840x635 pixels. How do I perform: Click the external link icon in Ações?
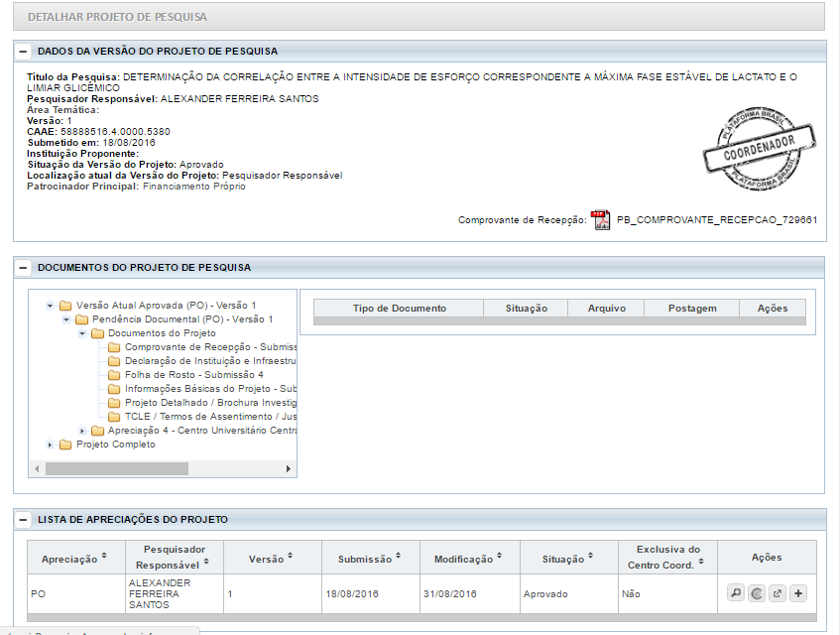click(x=778, y=593)
